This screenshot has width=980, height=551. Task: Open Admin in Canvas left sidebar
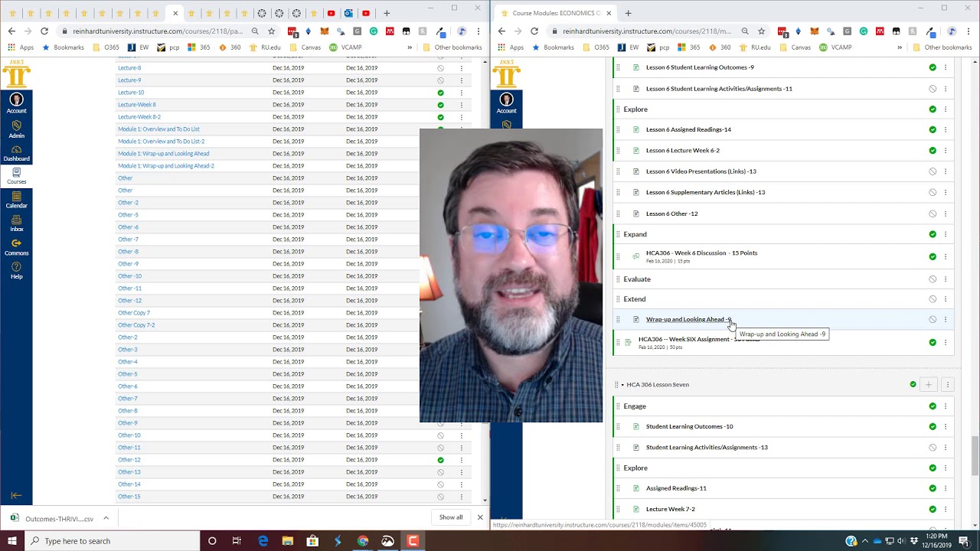pyautogui.click(x=16, y=129)
